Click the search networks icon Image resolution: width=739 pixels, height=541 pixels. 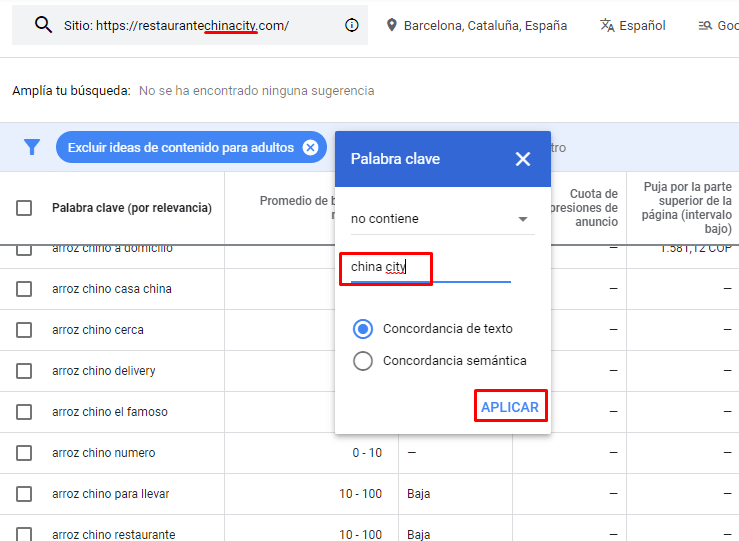point(705,25)
